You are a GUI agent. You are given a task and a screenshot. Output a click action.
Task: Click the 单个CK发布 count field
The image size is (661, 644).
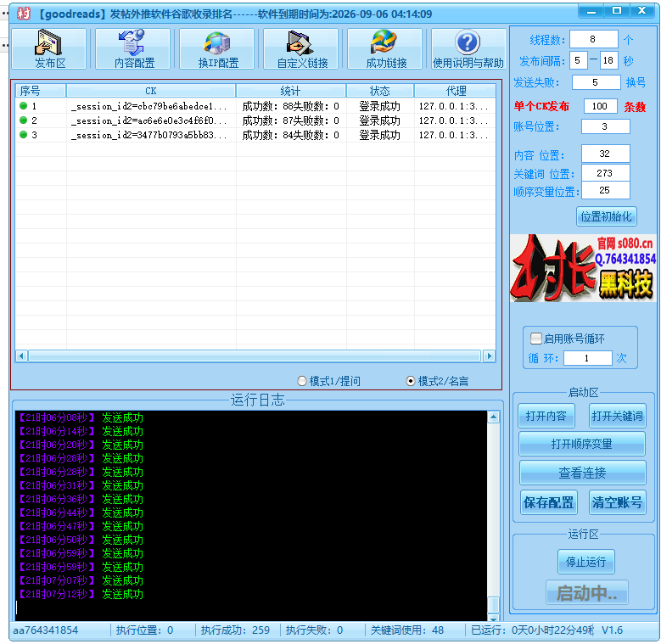tap(600, 106)
